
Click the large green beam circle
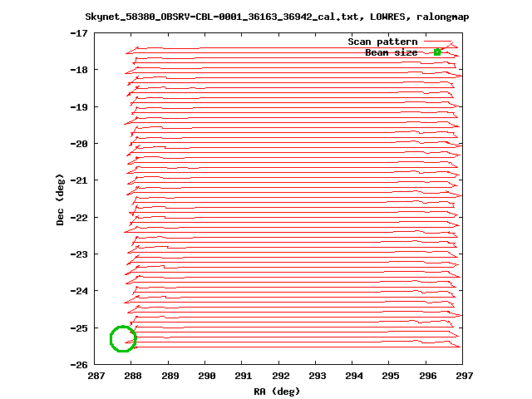point(123,338)
